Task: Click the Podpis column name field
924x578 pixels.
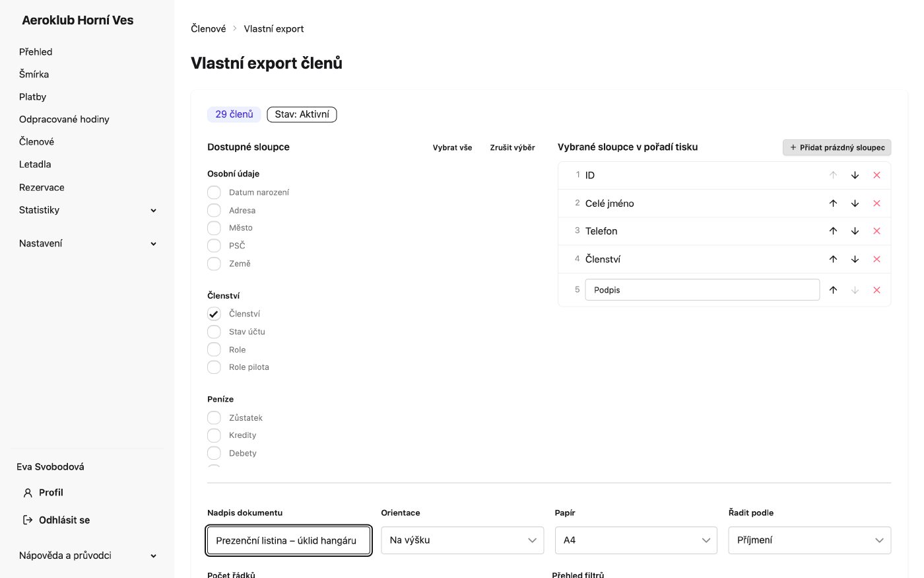Action: (702, 290)
